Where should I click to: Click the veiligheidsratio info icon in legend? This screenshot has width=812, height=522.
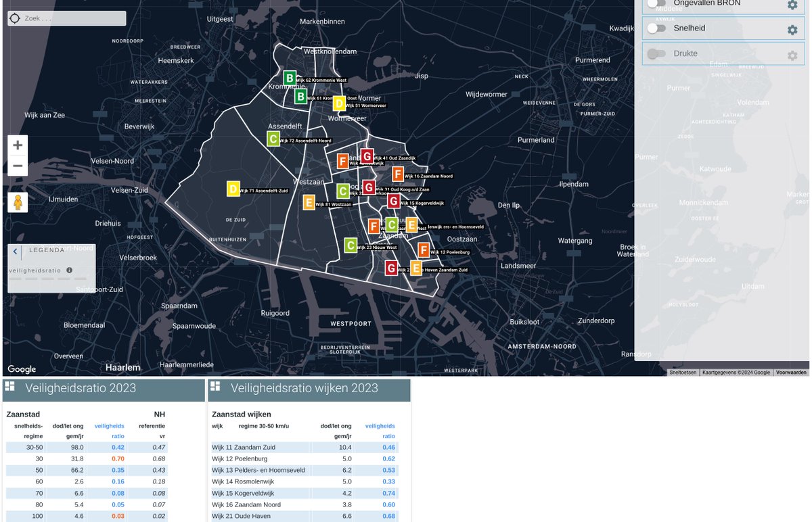(70, 270)
